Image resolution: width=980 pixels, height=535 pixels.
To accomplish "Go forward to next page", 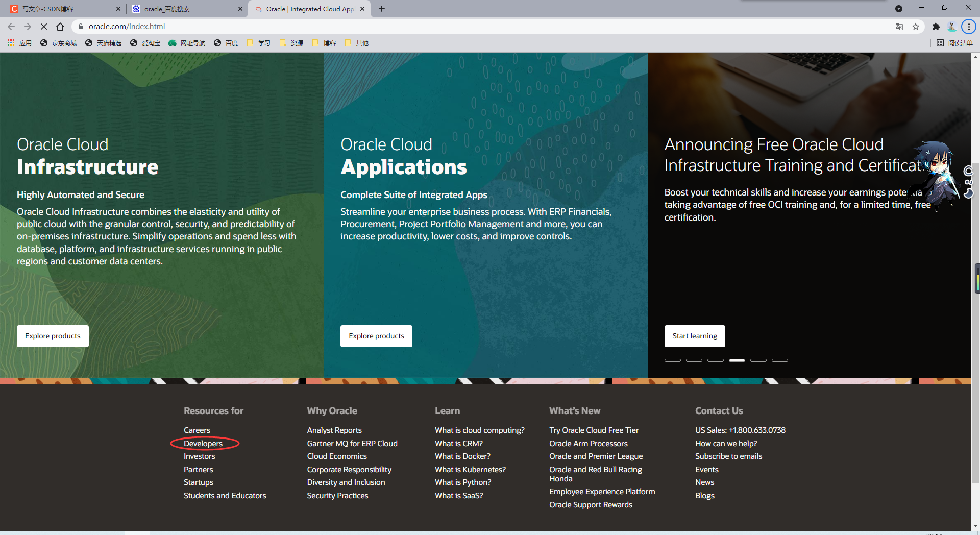I will [x=28, y=27].
